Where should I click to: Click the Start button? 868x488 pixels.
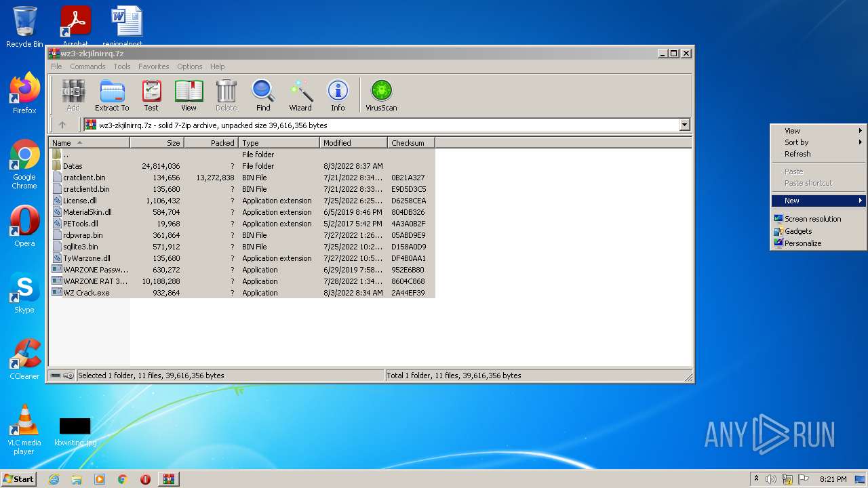[x=19, y=479]
